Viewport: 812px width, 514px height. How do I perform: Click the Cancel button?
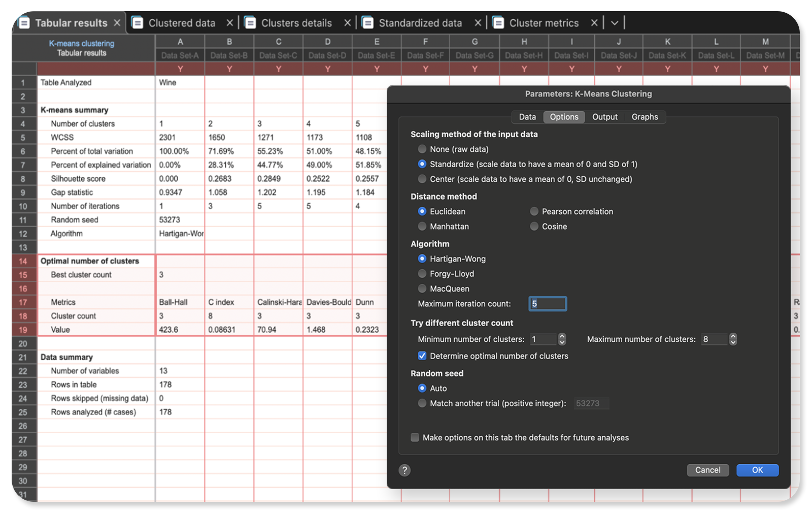(x=707, y=470)
